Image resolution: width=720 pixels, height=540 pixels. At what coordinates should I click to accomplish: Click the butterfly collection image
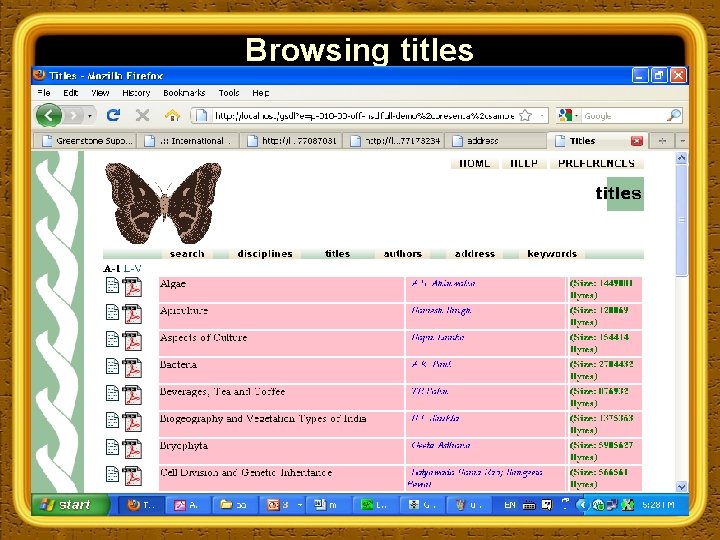click(x=163, y=202)
